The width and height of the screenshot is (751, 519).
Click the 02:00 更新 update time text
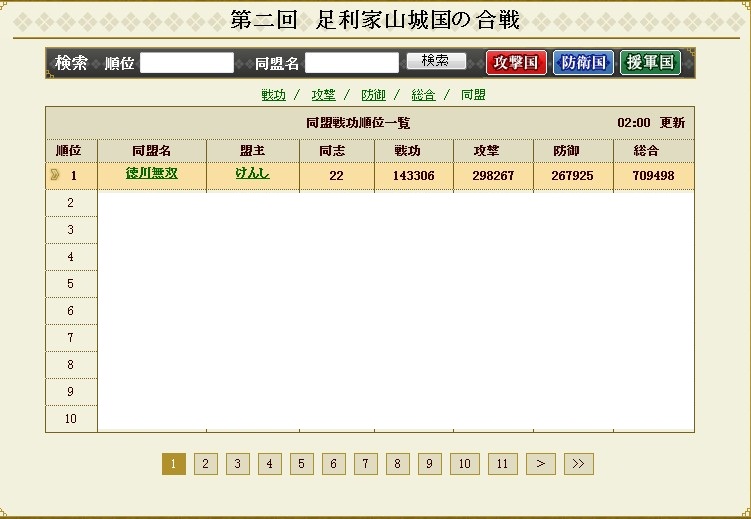click(651, 123)
